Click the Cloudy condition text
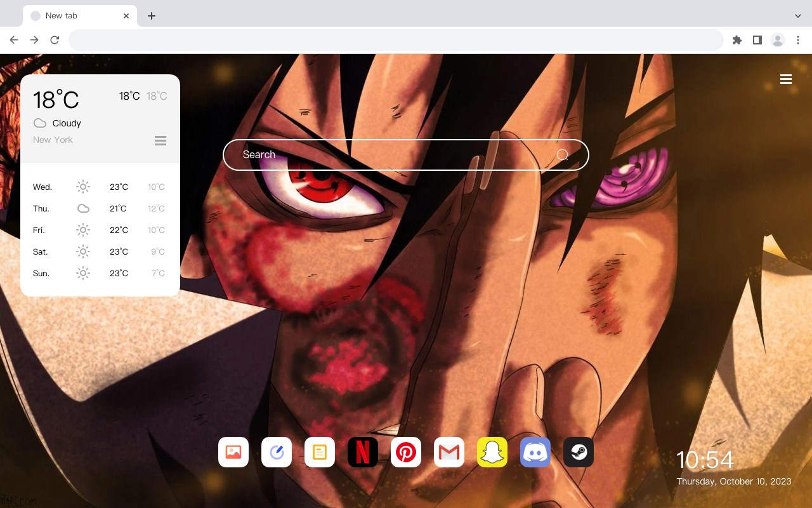This screenshot has height=508, width=812. coord(67,123)
